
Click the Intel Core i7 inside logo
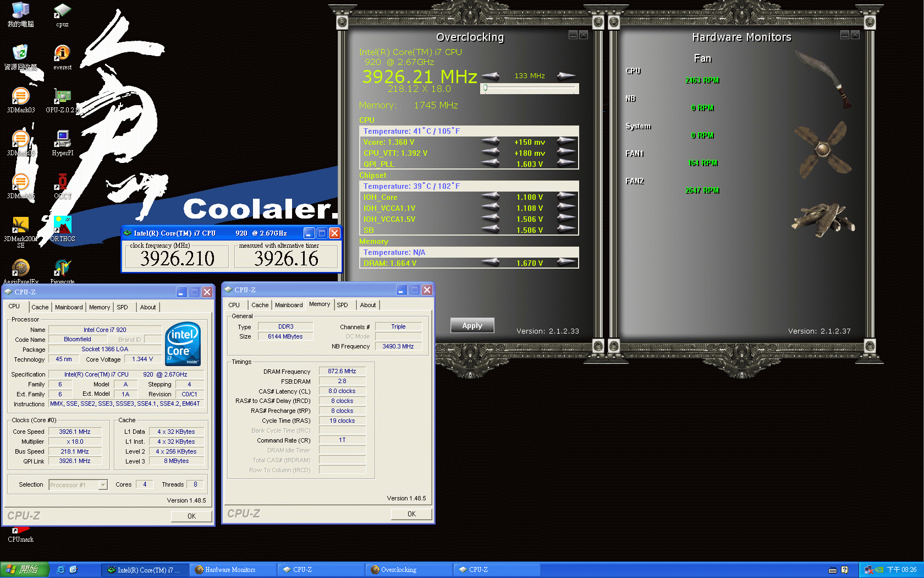pos(183,343)
